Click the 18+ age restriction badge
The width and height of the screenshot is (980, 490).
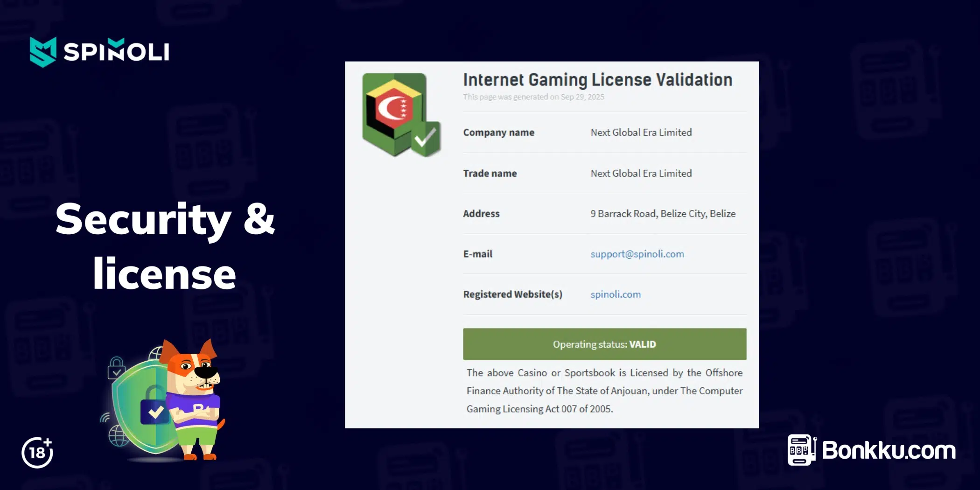37,452
